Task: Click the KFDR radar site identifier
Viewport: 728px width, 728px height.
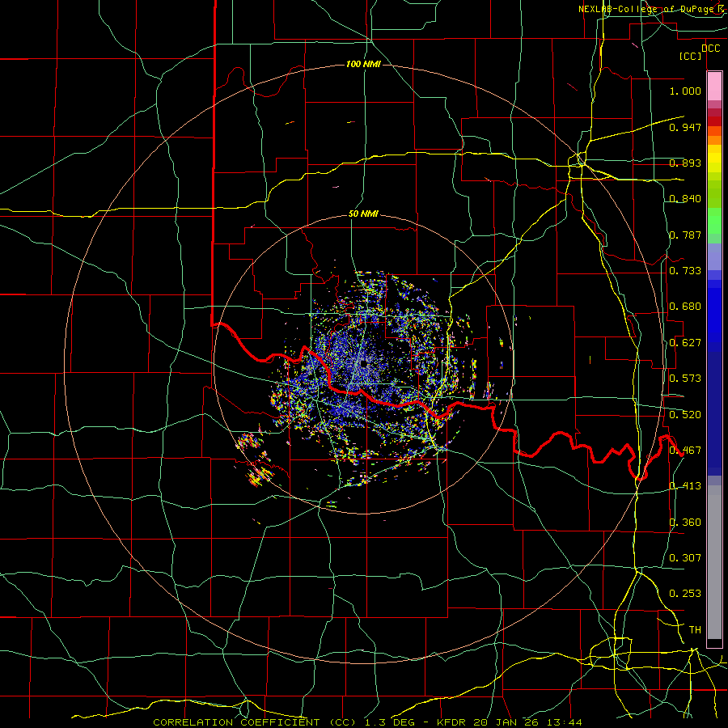Action: pos(452,722)
